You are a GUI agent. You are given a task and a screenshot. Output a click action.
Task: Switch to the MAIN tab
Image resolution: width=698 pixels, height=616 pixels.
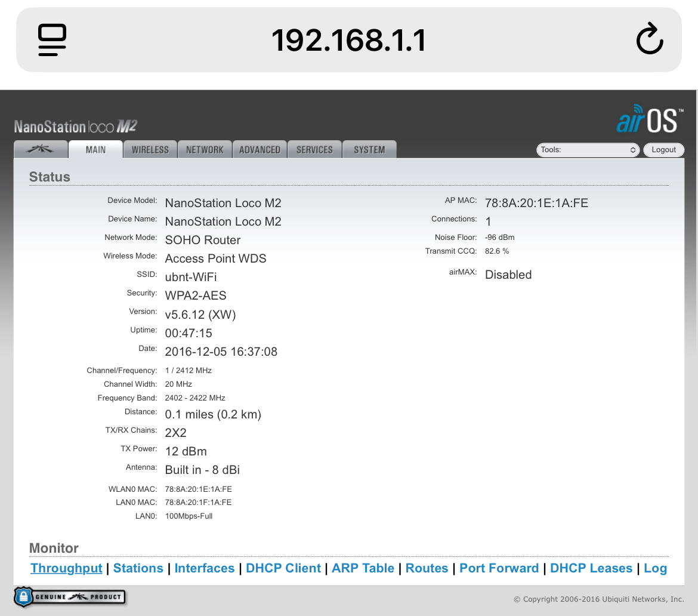(x=95, y=150)
